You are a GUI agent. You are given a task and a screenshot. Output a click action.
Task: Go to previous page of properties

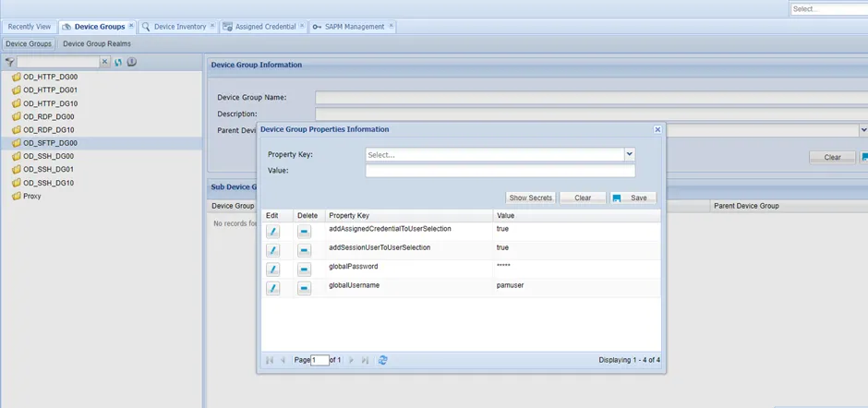point(283,360)
